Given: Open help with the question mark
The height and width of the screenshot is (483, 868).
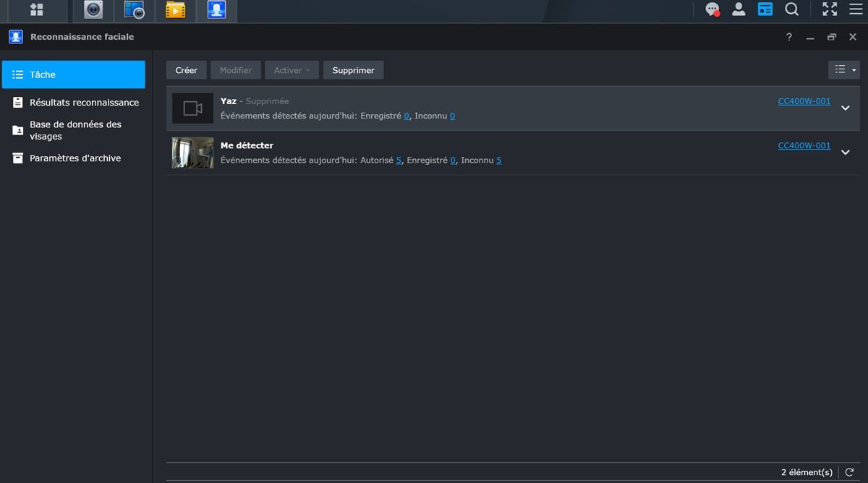Looking at the screenshot, I should click(789, 37).
